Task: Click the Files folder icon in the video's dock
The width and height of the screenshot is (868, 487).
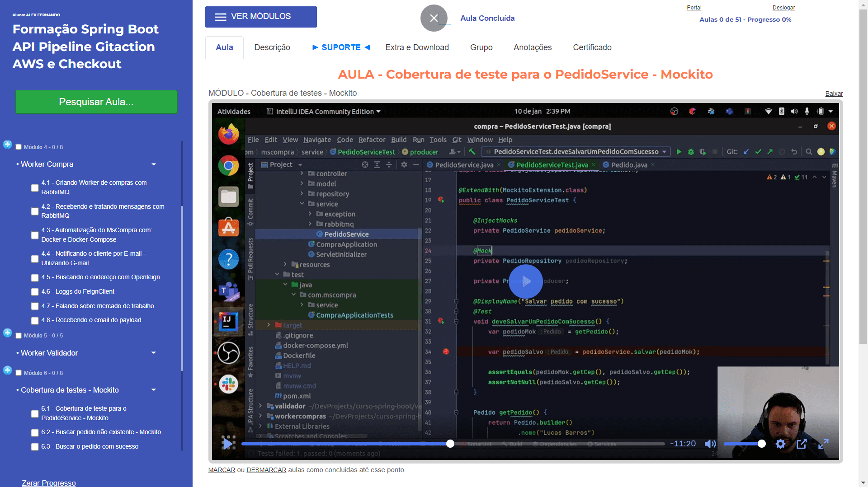Action: tap(229, 197)
